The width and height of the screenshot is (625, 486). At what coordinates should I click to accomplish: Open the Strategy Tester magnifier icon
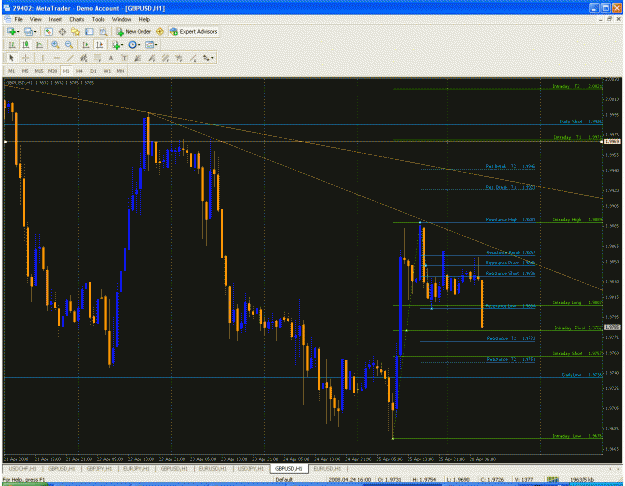point(103,31)
